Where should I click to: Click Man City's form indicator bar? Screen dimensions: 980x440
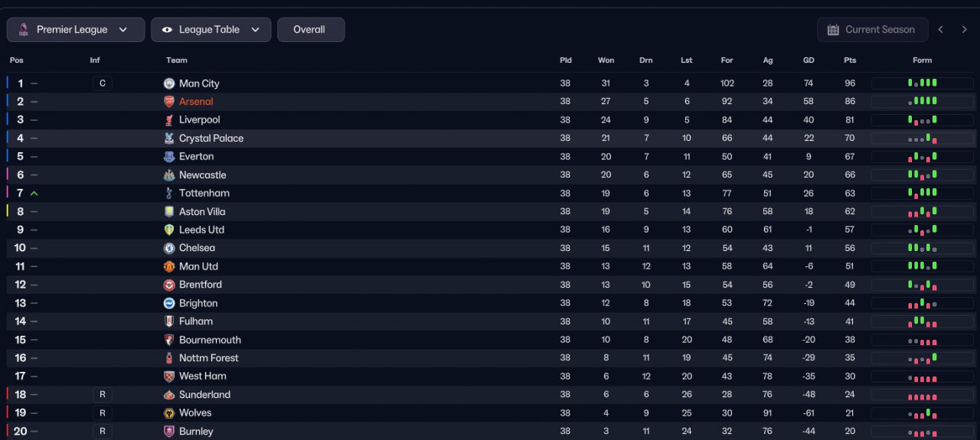[922, 83]
